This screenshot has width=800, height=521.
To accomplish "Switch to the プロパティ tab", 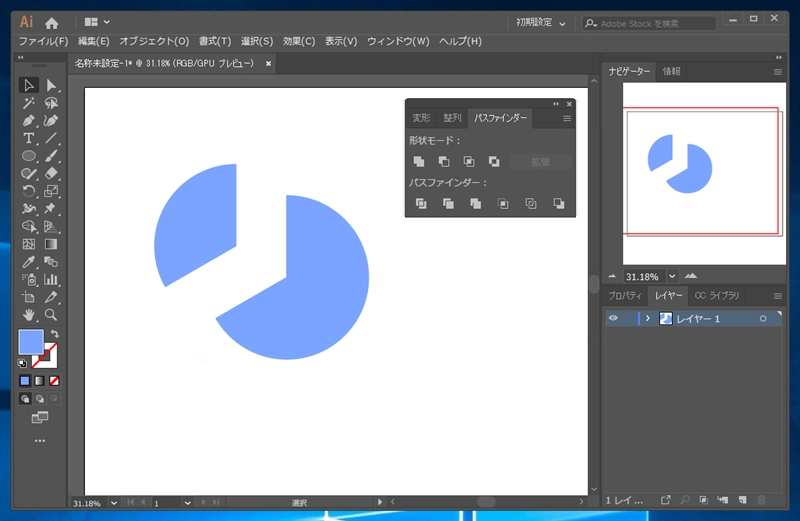I will [625, 295].
